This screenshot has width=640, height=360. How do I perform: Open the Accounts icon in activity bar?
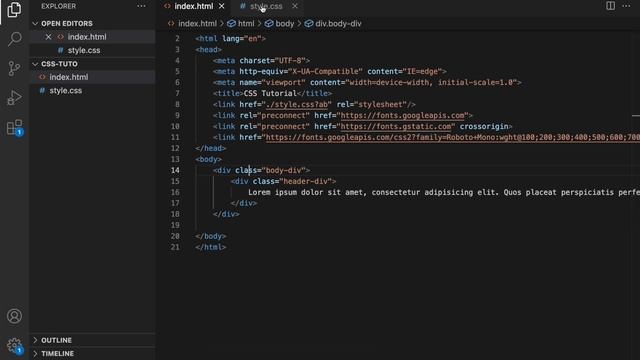(x=14, y=316)
